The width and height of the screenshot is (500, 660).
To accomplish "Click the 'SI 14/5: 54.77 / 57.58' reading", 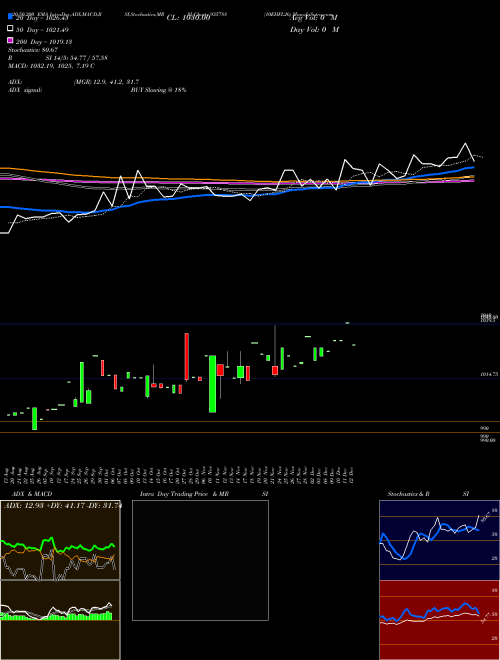I will coord(77,58).
